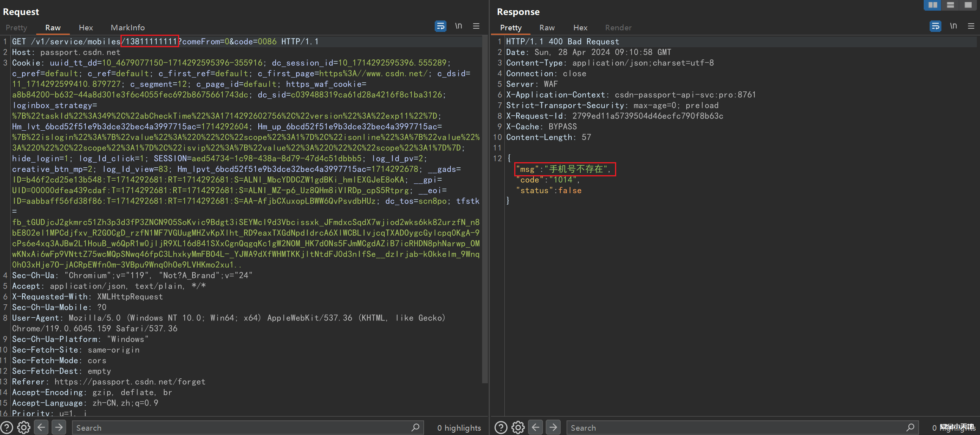
Task: Click the Request panel vertical scrollbar
Action: pos(485,209)
